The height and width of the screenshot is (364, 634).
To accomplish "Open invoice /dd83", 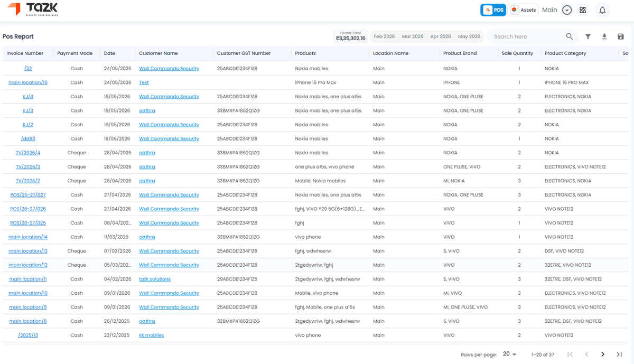I will click(28, 139).
